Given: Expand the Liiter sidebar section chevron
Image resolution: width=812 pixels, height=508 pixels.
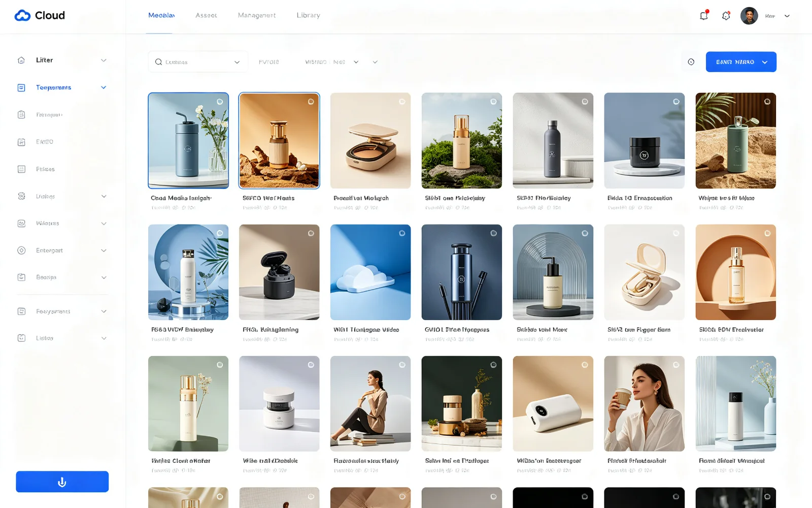Looking at the screenshot, I should tap(104, 60).
